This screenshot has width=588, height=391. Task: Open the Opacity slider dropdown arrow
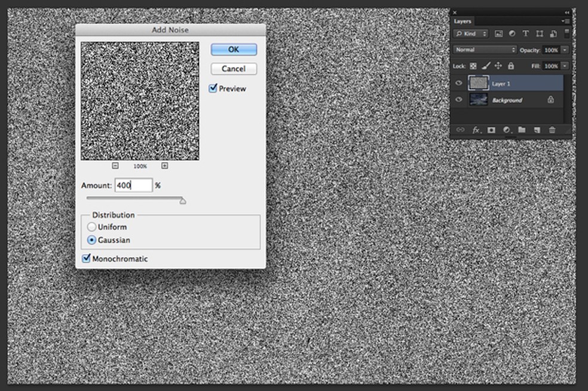(x=563, y=50)
